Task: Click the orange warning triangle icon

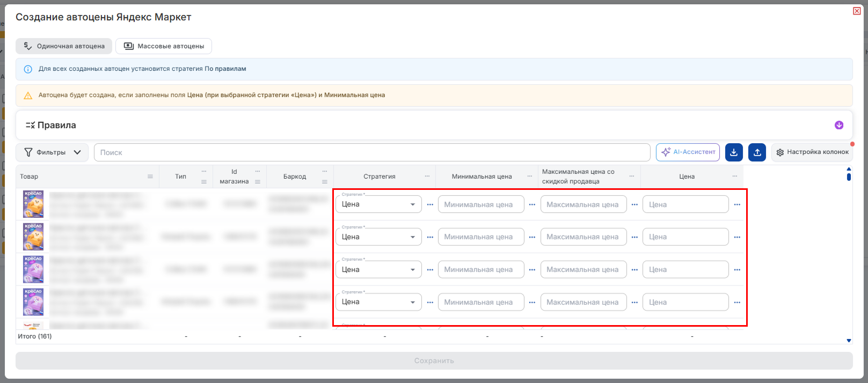Action: point(28,95)
